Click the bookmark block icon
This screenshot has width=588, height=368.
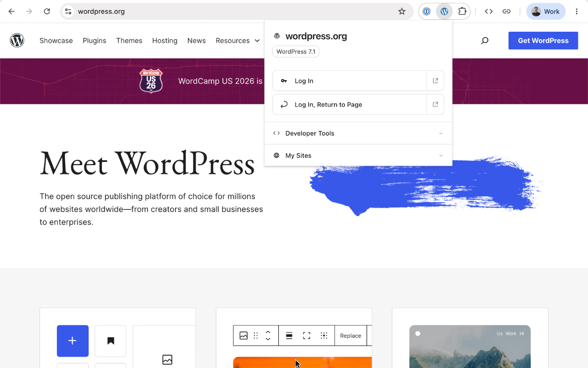tap(111, 341)
